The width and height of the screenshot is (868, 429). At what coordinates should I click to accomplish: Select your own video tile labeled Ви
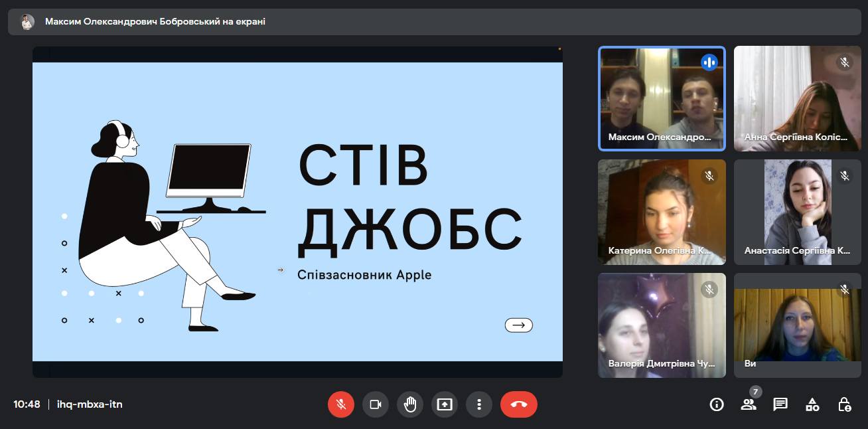pyautogui.click(x=797, y=325)
